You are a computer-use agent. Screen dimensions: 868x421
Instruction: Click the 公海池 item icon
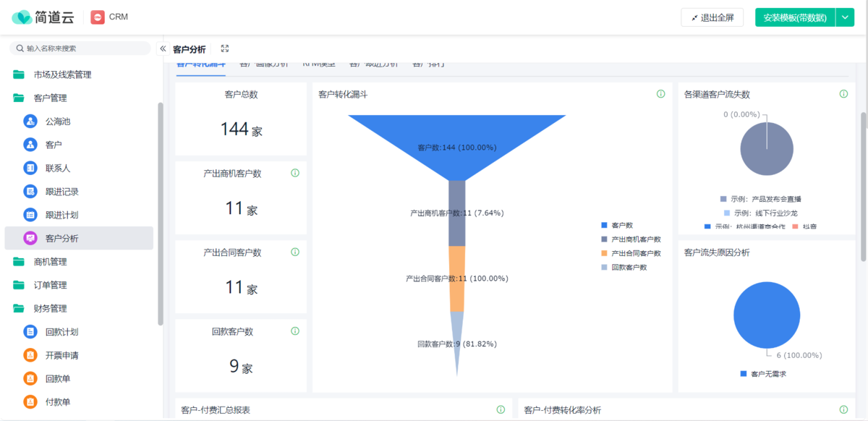coord(30,122)
